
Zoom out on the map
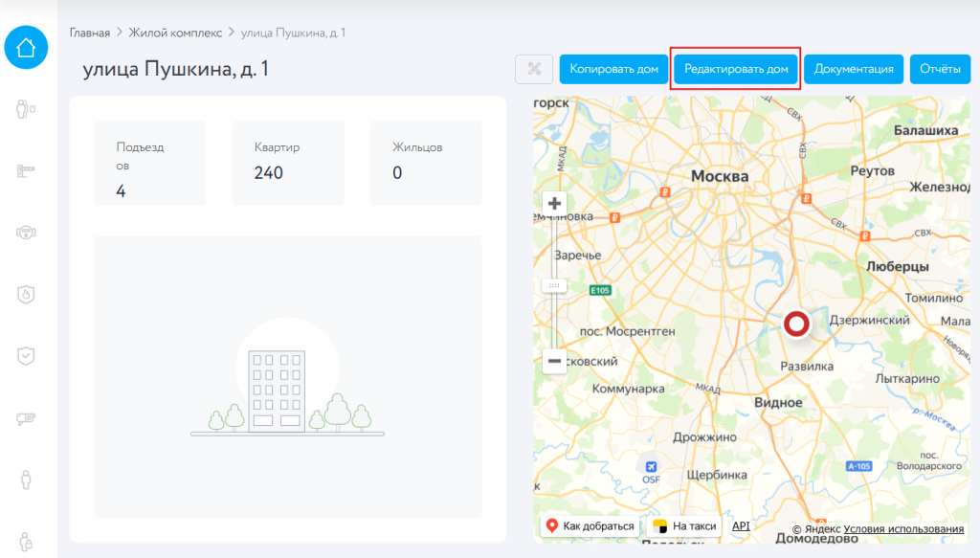(x=554, y=362)
